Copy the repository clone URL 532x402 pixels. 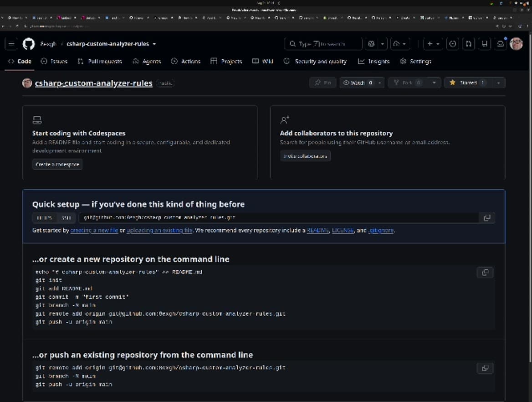(x=487, y=218)
